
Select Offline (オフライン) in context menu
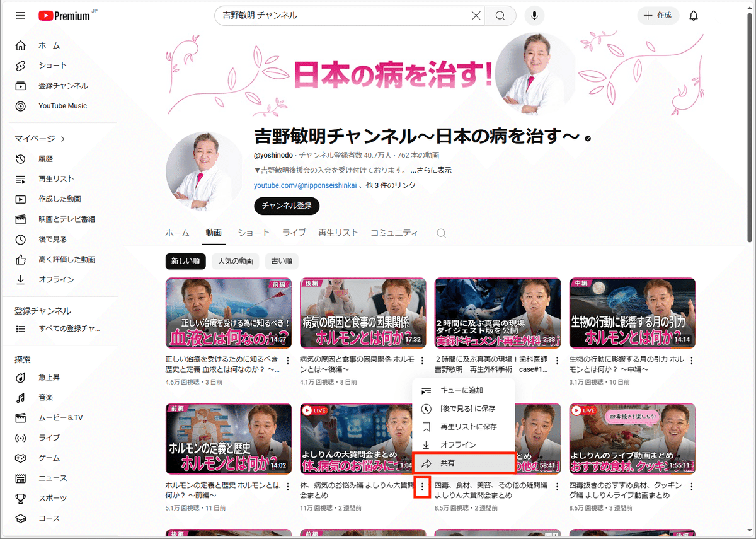(x=463, y=445)
